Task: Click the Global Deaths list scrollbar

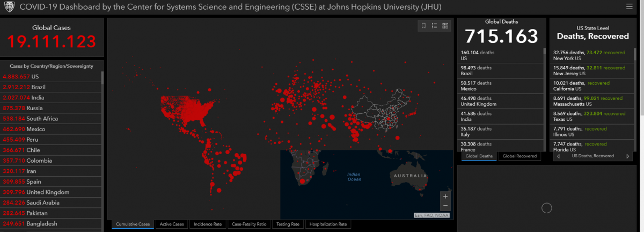Action: (x=544, y=97)
